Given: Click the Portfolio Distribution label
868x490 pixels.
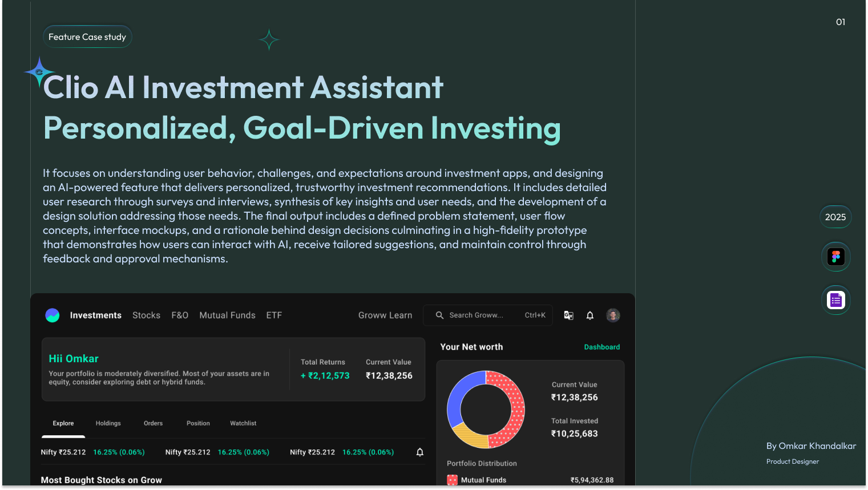Looking at the screenshot, I should [482, 464].
